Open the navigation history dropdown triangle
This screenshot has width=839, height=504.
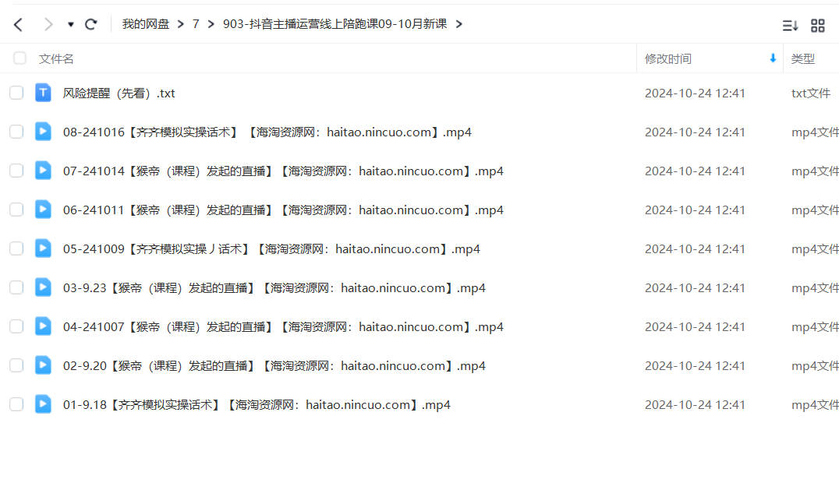click(x=71, y=25)
